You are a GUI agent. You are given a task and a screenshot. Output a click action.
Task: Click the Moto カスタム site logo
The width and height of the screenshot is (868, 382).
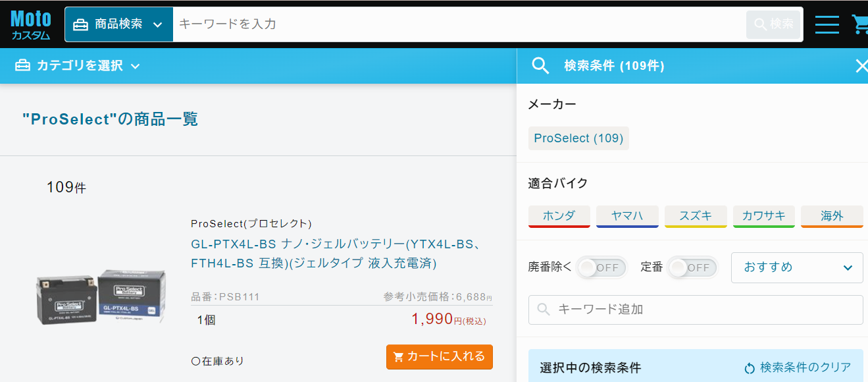[x=31, y=25]
